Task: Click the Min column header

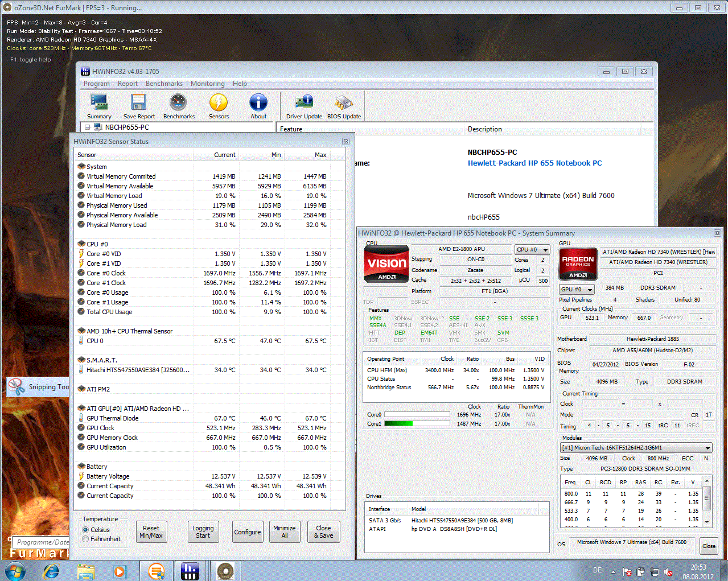Action: (x=261, y=155)
